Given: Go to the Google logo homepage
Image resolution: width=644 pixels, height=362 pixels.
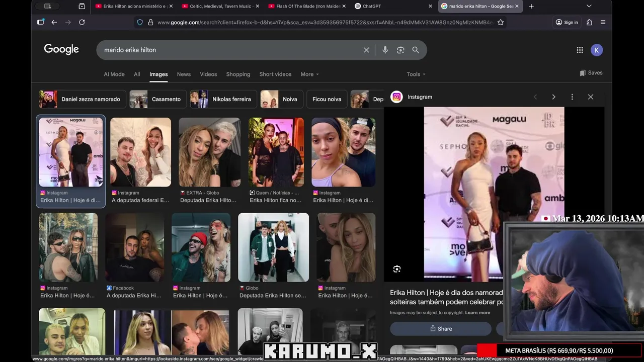Looking at the screenshot, I should [x=61, y=49].
